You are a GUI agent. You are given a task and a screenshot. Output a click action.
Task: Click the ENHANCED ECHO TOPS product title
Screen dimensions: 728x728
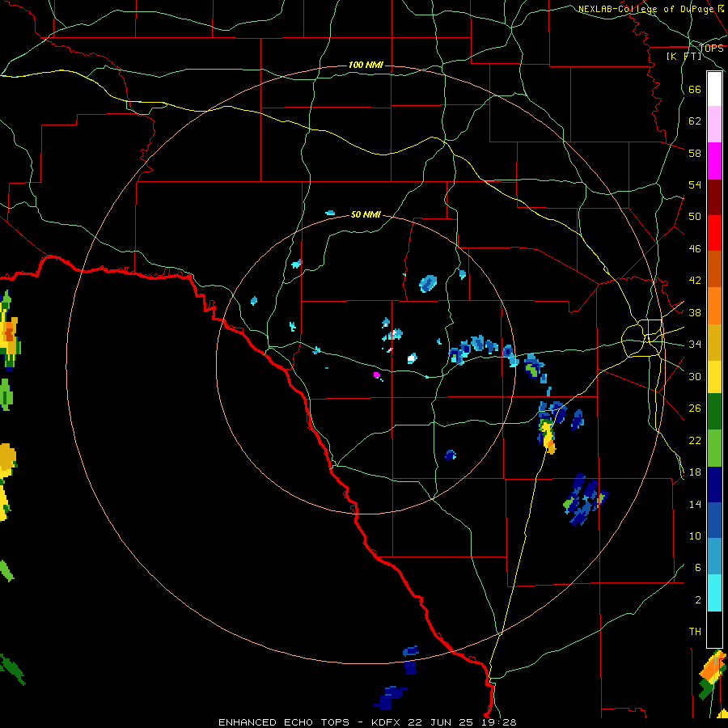(x=284, y=722)
